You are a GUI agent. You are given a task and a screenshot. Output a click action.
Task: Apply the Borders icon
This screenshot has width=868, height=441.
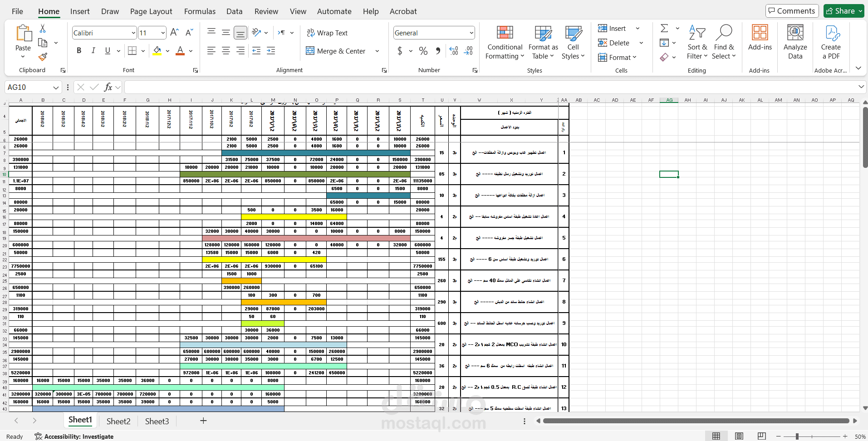tap(132, 51)
